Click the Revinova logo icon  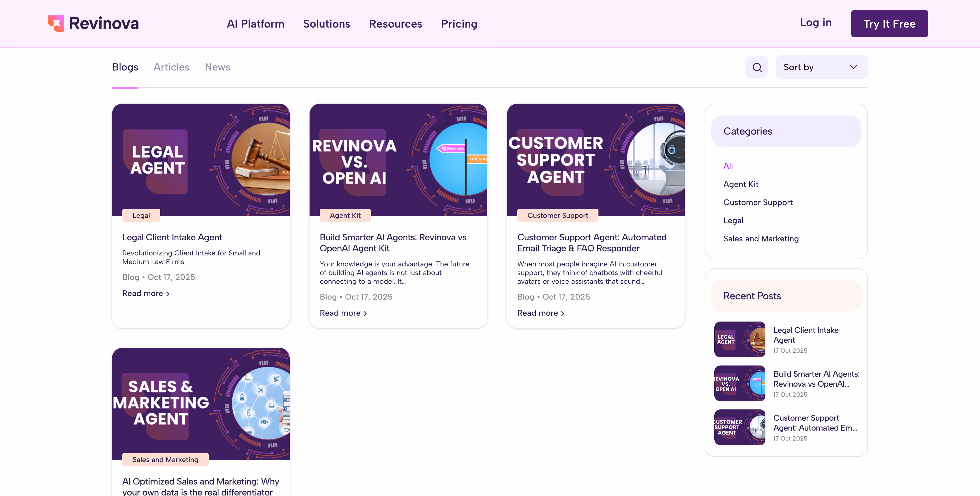click(56, 23)
